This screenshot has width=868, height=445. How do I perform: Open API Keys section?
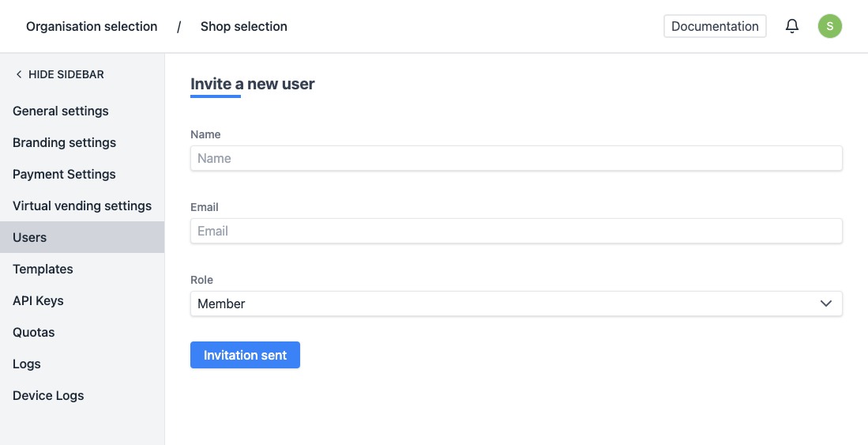(x=38, y=300)
